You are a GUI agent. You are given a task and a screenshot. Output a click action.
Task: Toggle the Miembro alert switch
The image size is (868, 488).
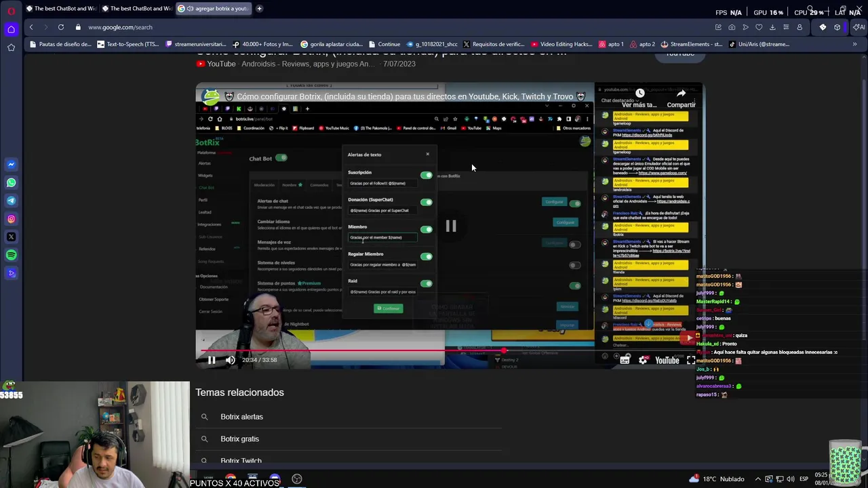[x=426, y=229]
